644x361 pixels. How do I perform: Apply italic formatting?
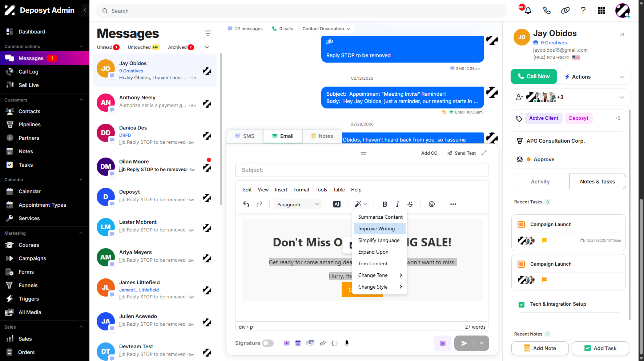[x=398, y=204]
